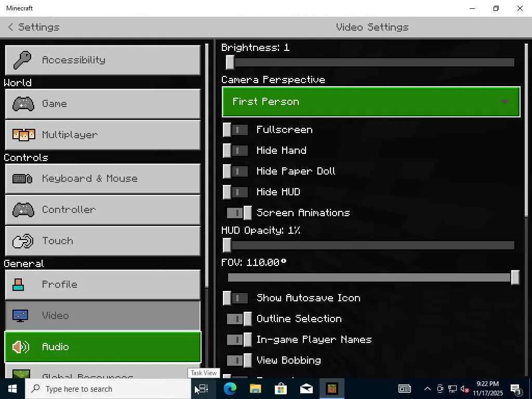The image size is (532, 399).
Task: Open the Game settings tab
Action: [103, 104]
